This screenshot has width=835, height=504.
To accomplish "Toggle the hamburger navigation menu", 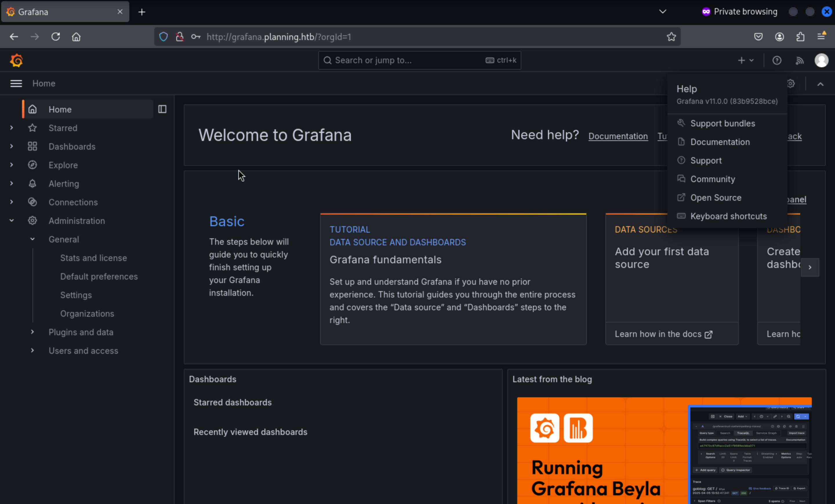I will tap(16, 84).
